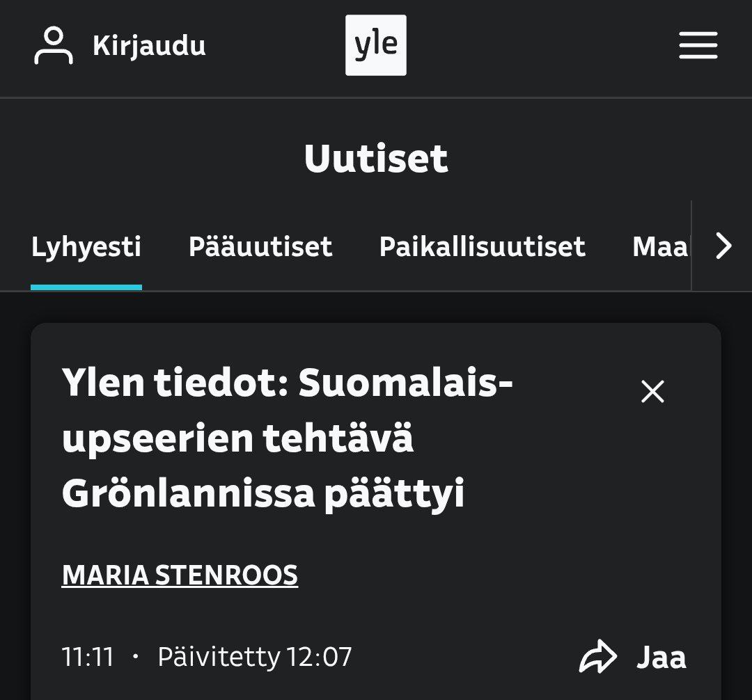752x700 pixels.
Task: Click the Uutiset section heading
Action: (375, 159)
